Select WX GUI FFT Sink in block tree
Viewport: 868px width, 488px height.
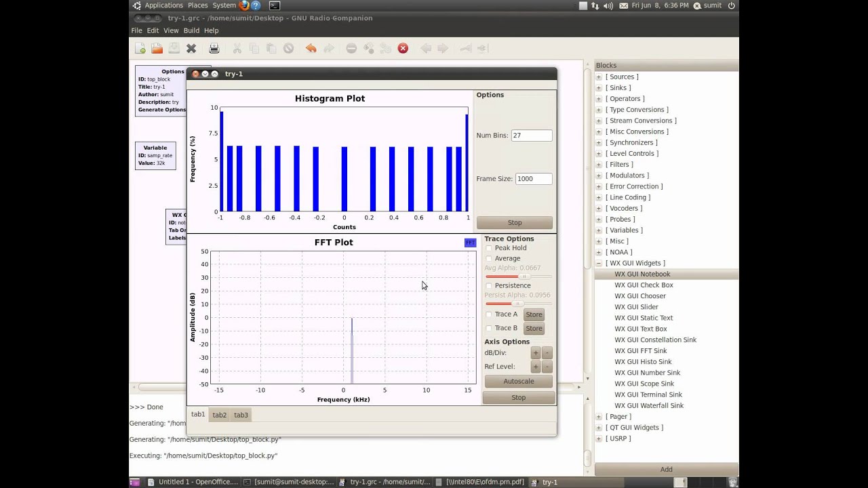point(641,351)
